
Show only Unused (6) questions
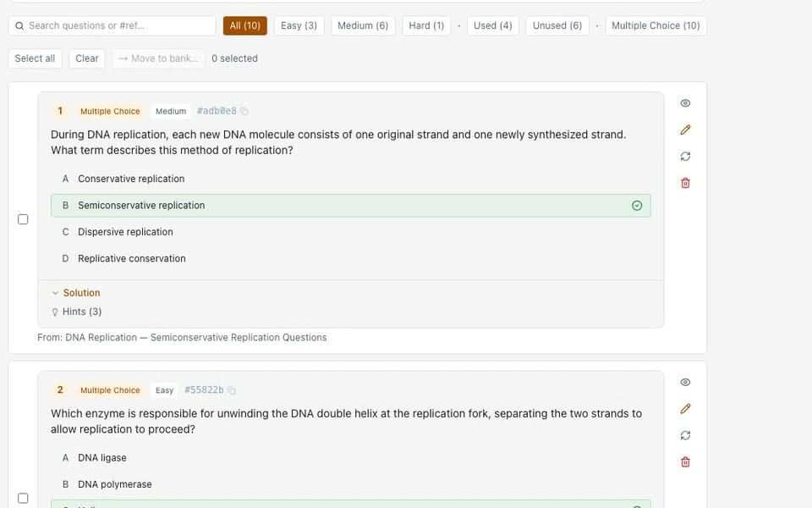pyautogui.click(x=557, y=25)
